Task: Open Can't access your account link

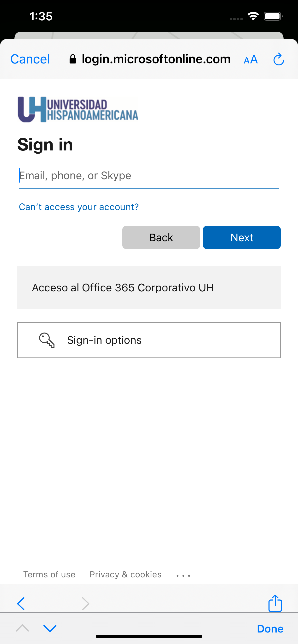Action: [79, 207]
